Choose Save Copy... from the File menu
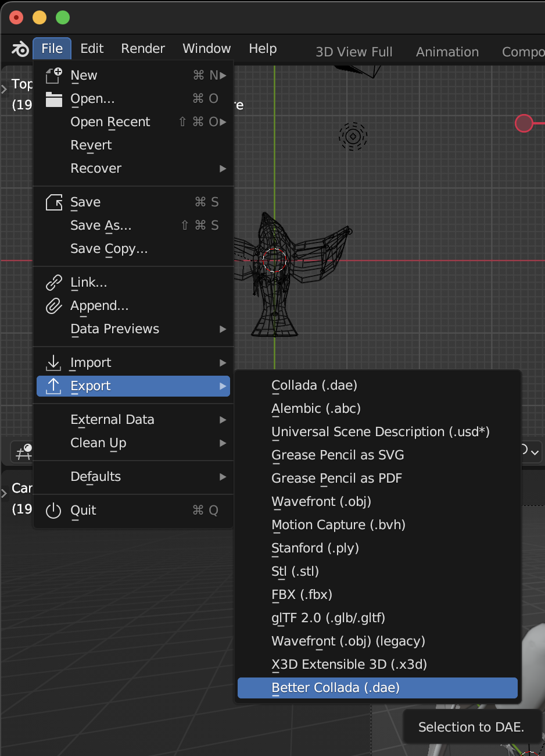 pos(134,249)
